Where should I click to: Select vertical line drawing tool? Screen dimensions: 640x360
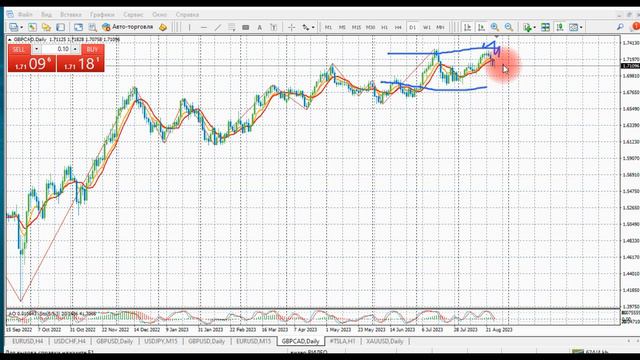(x=189, y=27)
